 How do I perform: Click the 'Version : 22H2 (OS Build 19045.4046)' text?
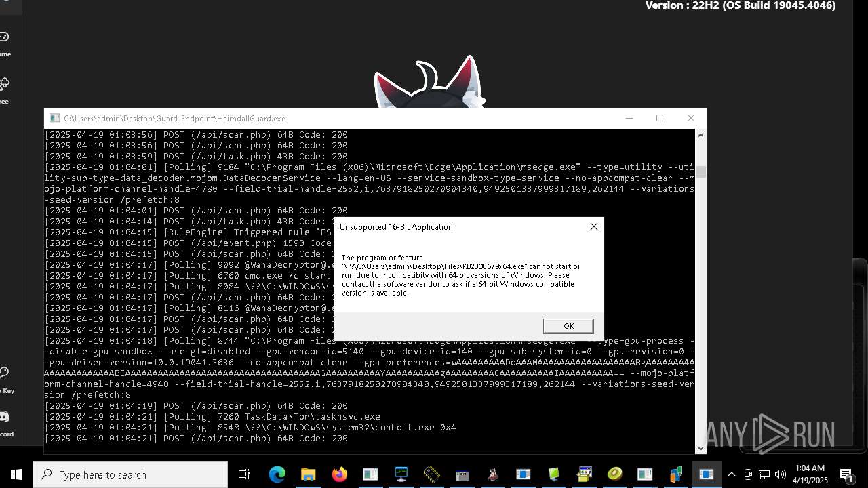(x=741, y=5)
